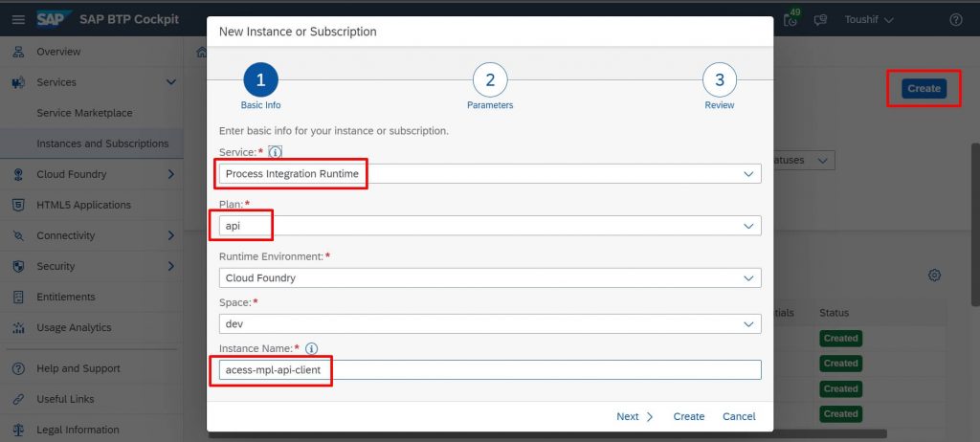Click the Security shield icon
Image resolution: width=980 pixels, height=442 pixels.
[19, 266]
